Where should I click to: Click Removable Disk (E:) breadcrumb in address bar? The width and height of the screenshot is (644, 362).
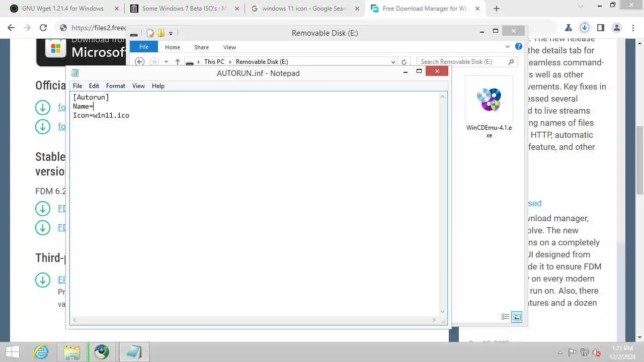click(262, 62)
